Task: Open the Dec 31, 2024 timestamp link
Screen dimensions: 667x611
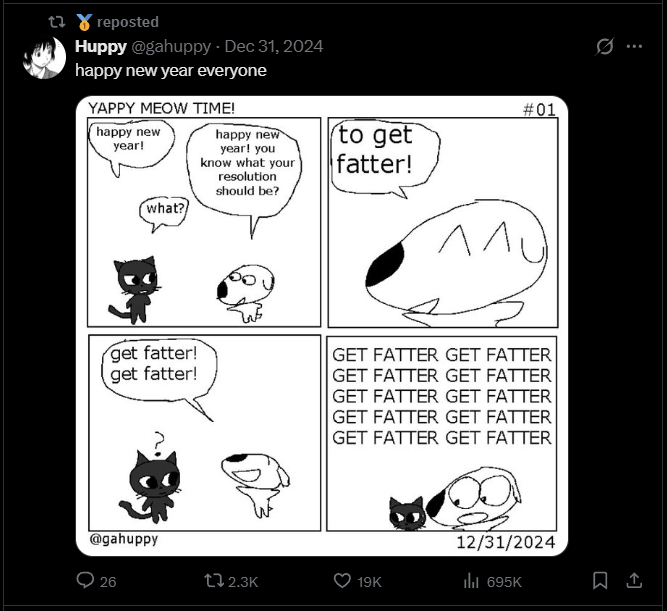Action: click(x=274, y=46)
